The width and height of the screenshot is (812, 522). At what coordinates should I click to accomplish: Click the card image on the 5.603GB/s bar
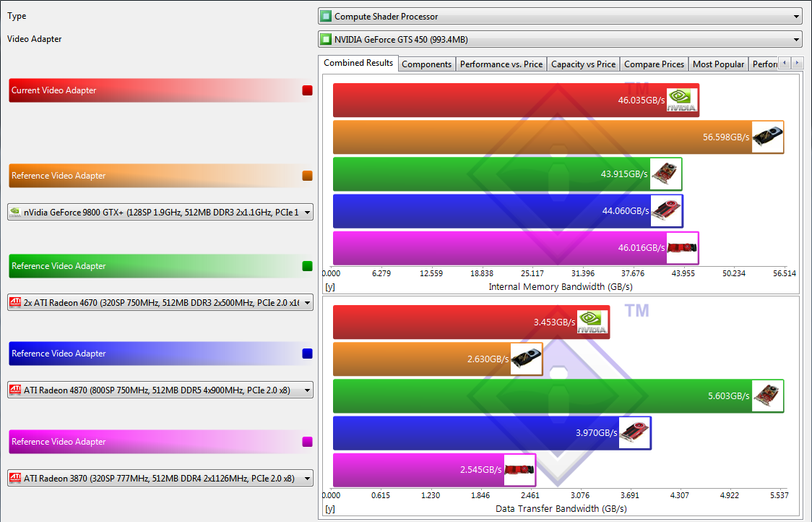[767, 395]
